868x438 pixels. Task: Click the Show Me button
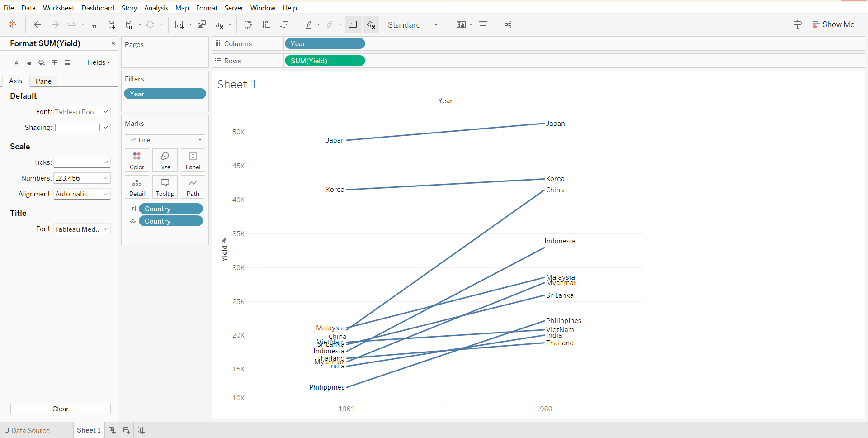click(833, 24)
